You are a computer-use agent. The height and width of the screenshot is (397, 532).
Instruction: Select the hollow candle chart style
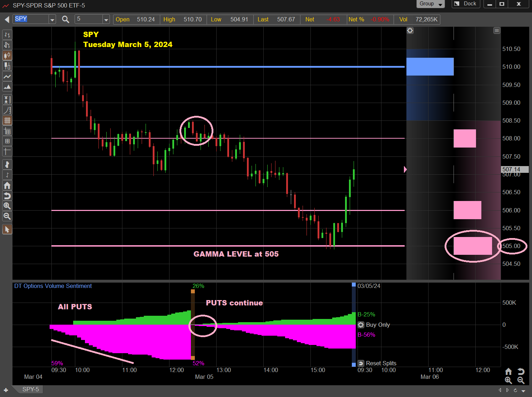(x=7, y=66)
